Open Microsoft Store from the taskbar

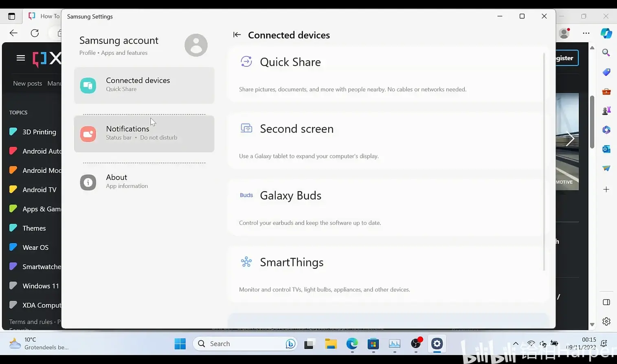(373, 344)
